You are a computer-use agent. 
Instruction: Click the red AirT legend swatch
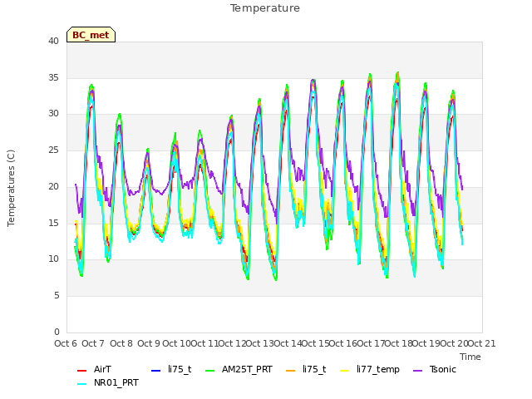[x=81, y=370]
